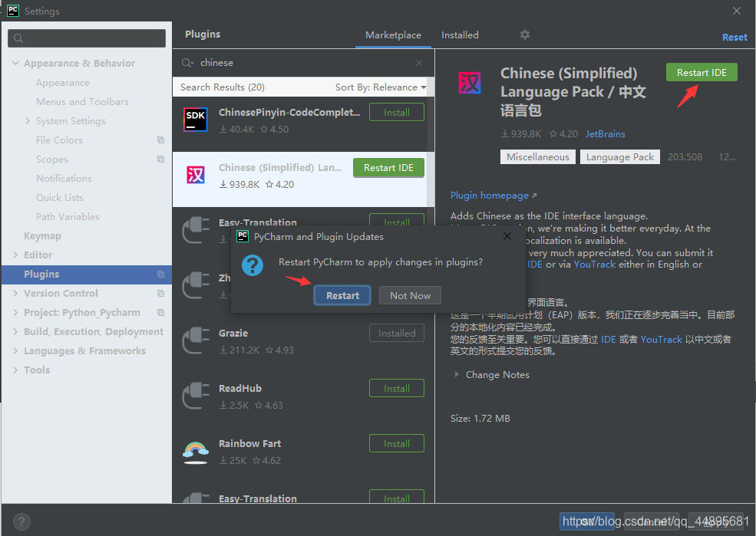Open the Sort By Relevance dropdown
The width and height of the screenshot is (756, 536).
pos(382,87)
